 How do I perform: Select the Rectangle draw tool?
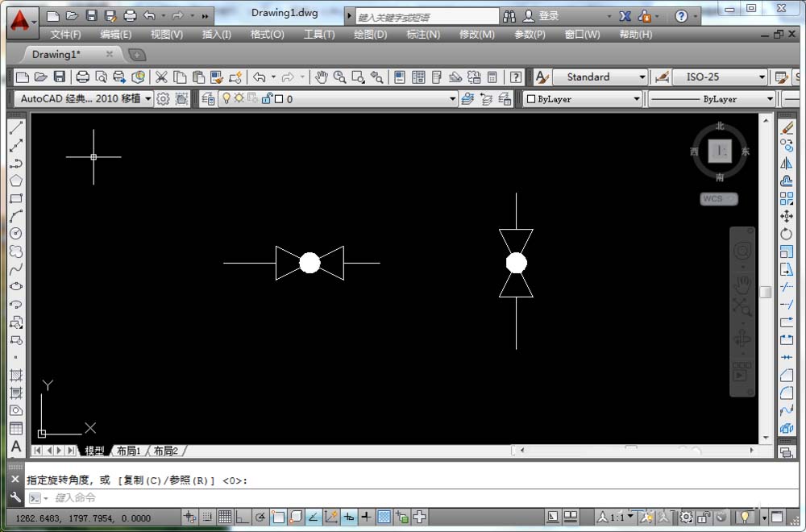click(16, 198)
